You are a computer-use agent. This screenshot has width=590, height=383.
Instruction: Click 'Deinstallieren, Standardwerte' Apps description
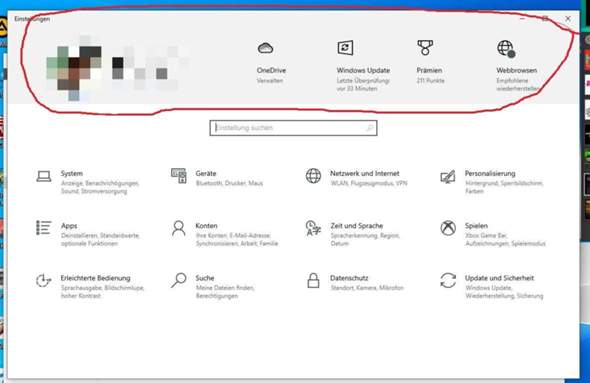[x=100, y=236]
